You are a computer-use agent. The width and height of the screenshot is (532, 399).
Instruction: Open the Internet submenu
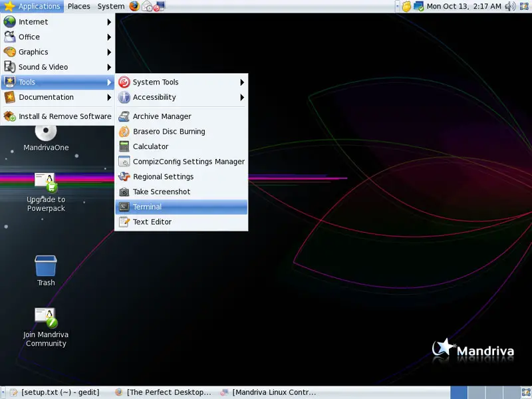(x=58, y=22)
